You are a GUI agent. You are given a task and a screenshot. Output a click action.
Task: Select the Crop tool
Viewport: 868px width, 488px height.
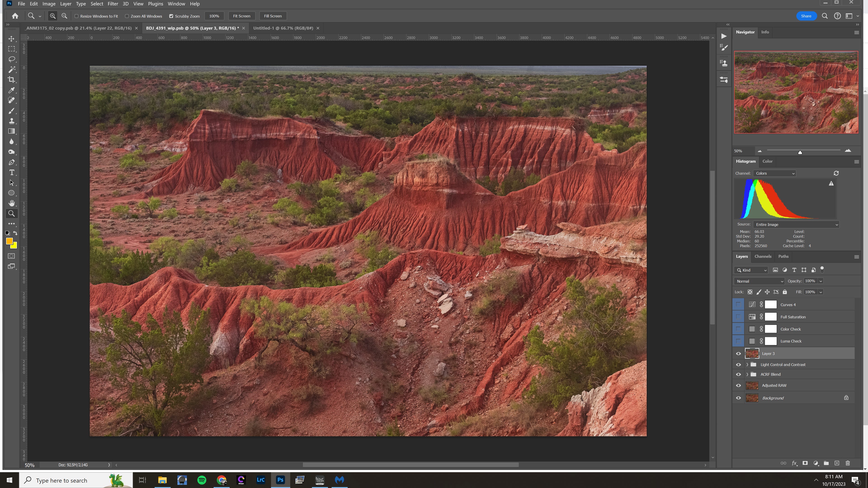(12, 80)
